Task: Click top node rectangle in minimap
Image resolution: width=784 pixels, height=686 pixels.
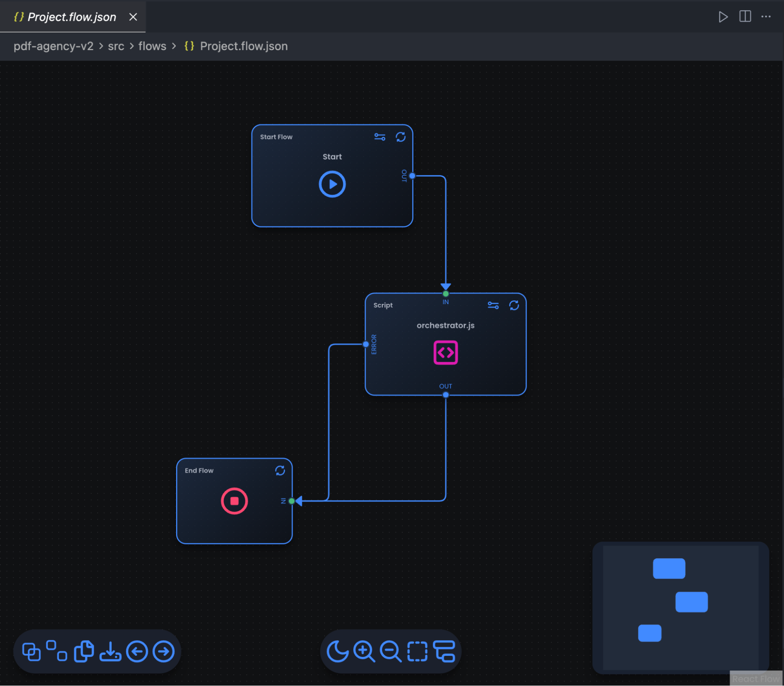Action: pyautogui.click(x=669, y=569)
